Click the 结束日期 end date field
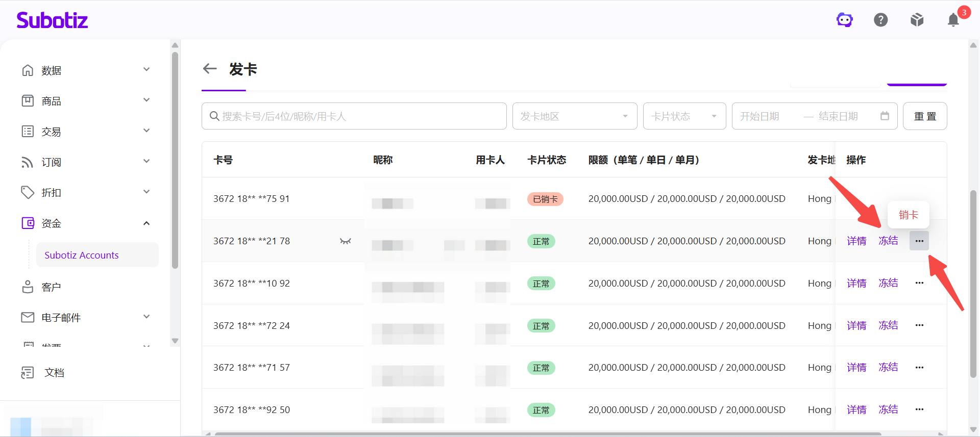The image size is (980, 437). 838,116
